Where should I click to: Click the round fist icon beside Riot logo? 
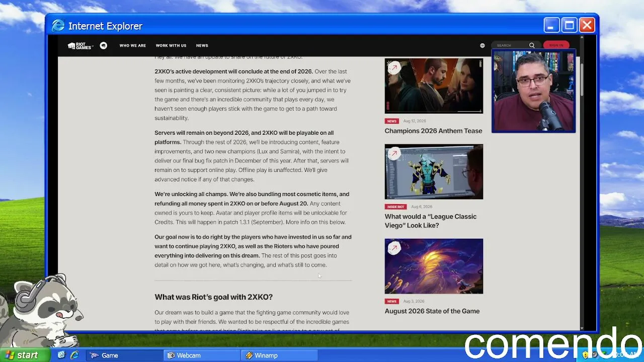tap(104, 46)
